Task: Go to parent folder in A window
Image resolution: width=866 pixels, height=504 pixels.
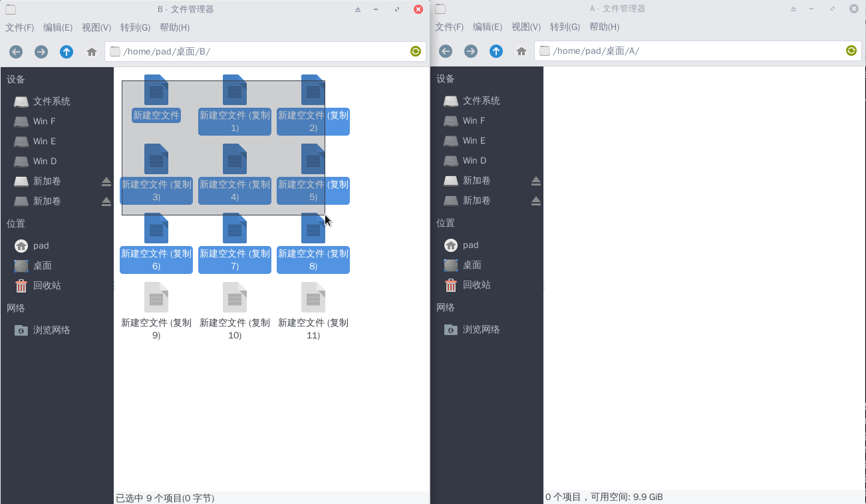Action: [496, 51]
